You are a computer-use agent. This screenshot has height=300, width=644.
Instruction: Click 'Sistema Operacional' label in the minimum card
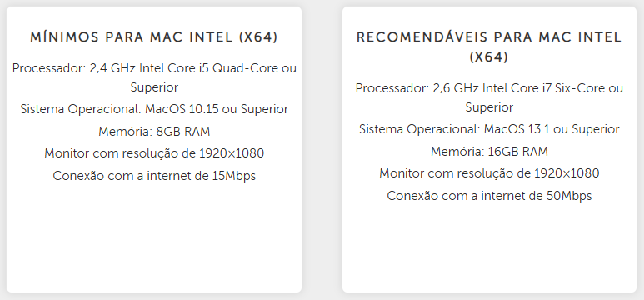(81, 109)
